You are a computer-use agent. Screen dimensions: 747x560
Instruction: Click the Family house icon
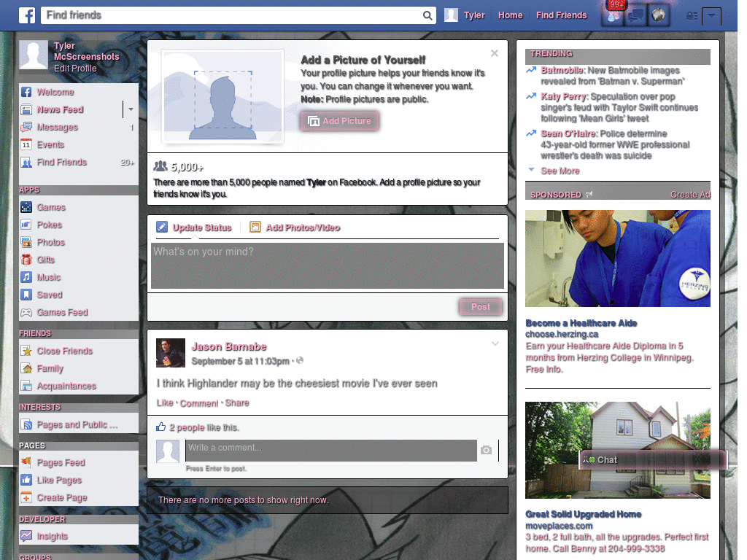[x=26, y=368]
